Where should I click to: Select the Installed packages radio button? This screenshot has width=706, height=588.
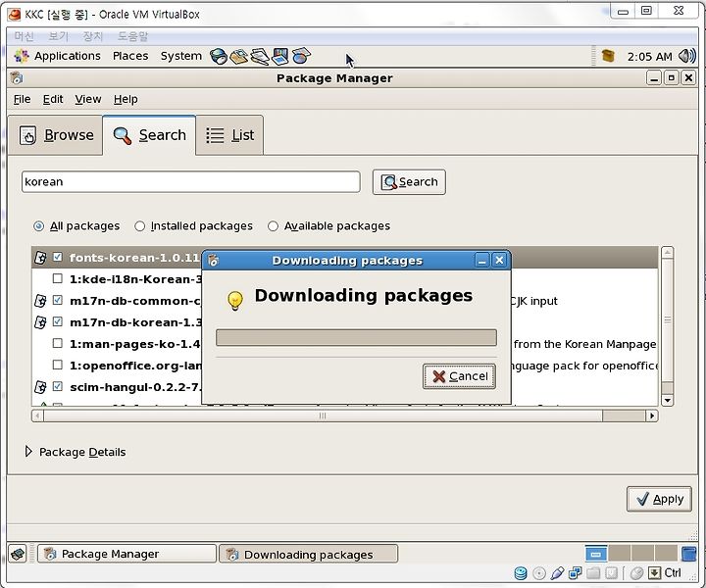139,225
